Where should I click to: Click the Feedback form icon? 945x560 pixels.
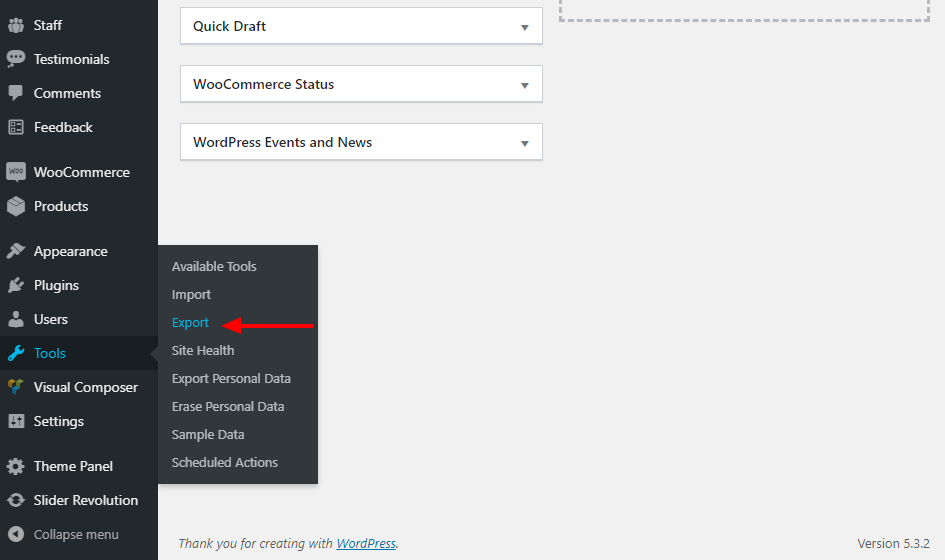(16, 127)
